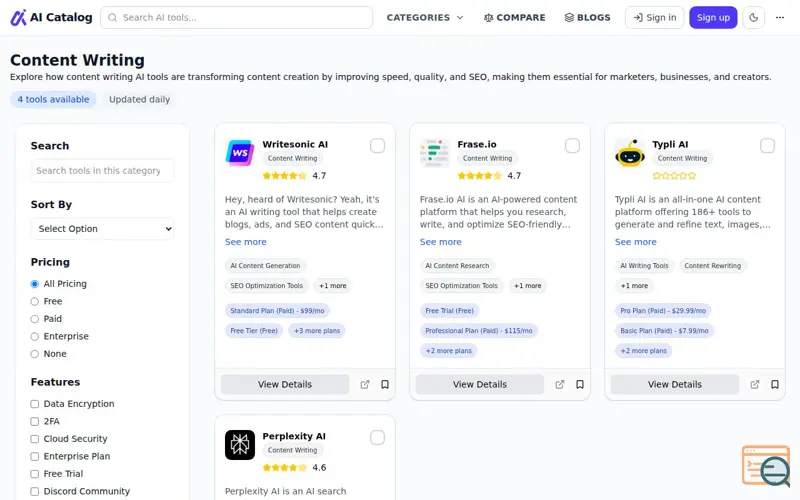
Task: Click Pro Plan (Paid) - $29.99/mo badge
Action: pyautogui.click(x=663, y=310)
